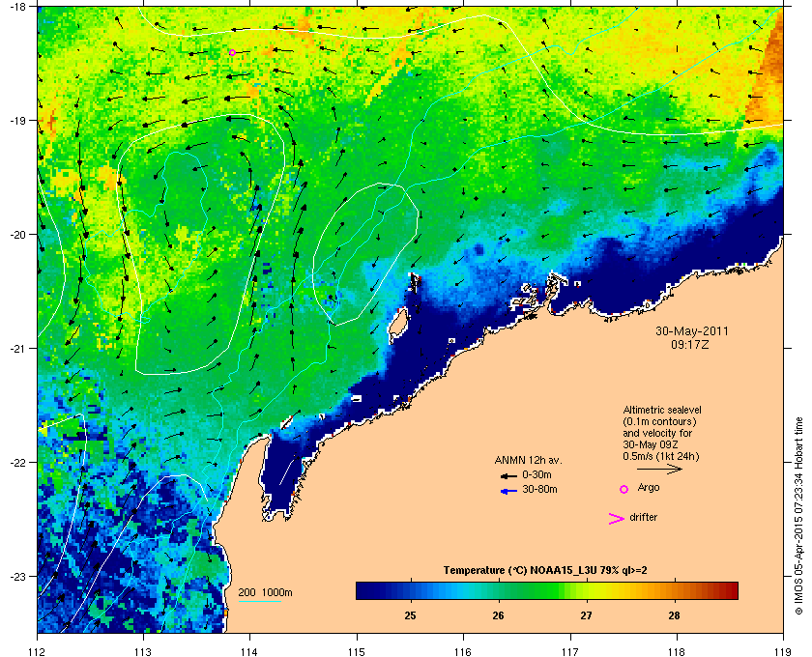Click the '200 1000m' depth contour label
Viewport: 812px width, 657px height.
265,593
